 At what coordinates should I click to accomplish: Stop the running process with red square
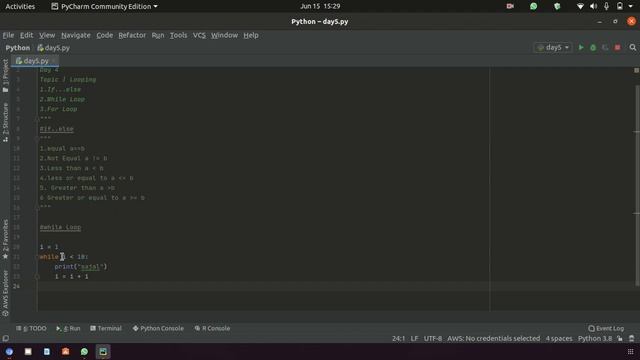618,48
